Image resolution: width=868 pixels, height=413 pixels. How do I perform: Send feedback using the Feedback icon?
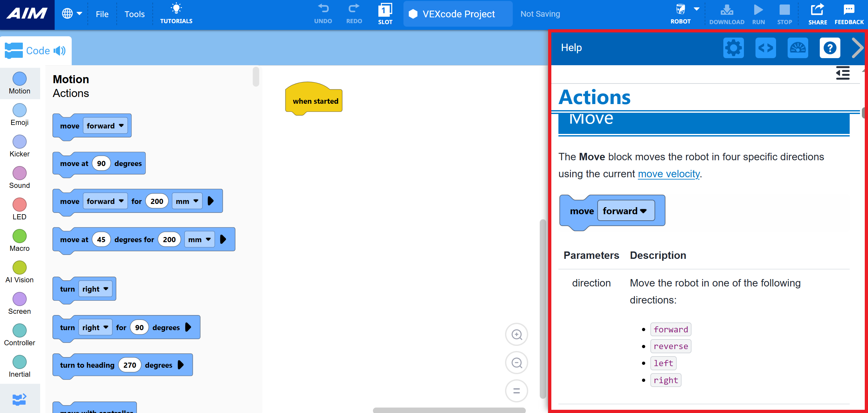[x=848, y=10]
